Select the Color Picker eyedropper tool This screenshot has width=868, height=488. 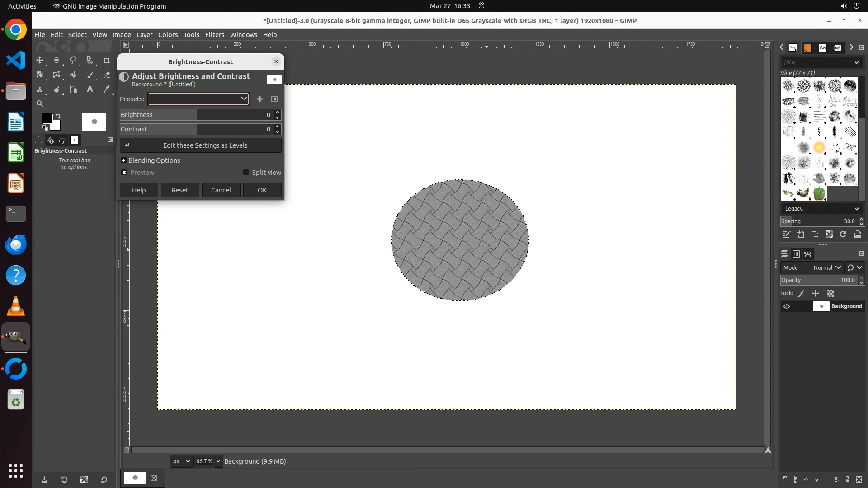click(x=107, y=89)
